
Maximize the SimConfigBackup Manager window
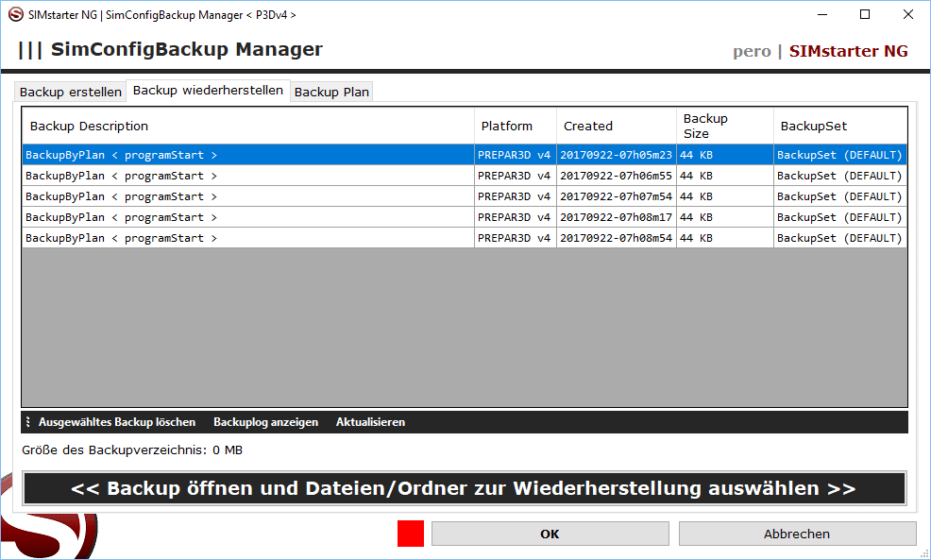pos(865,14)
